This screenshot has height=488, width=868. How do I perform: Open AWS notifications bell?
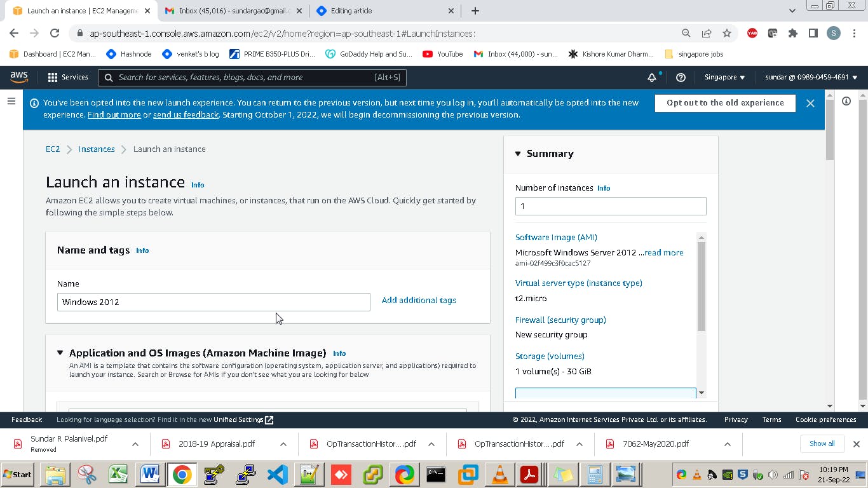[652, 77]
